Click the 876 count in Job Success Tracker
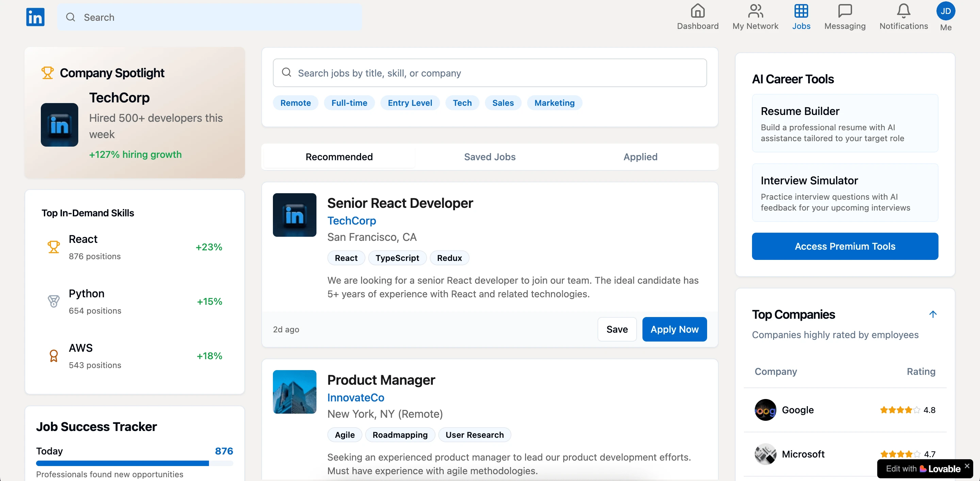Viewport: 980px width, 481px height. pyautogui.click(x=224, y=451)
